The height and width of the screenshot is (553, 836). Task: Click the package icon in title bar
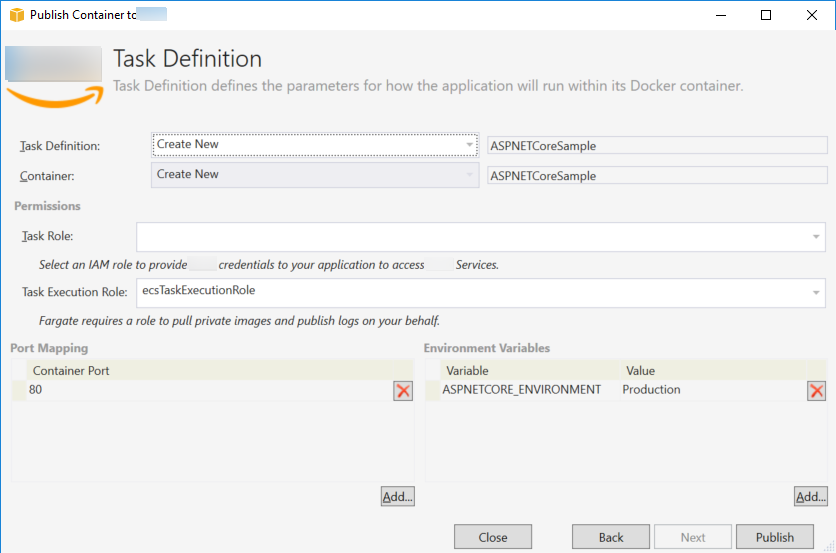(x=16, y=16)
